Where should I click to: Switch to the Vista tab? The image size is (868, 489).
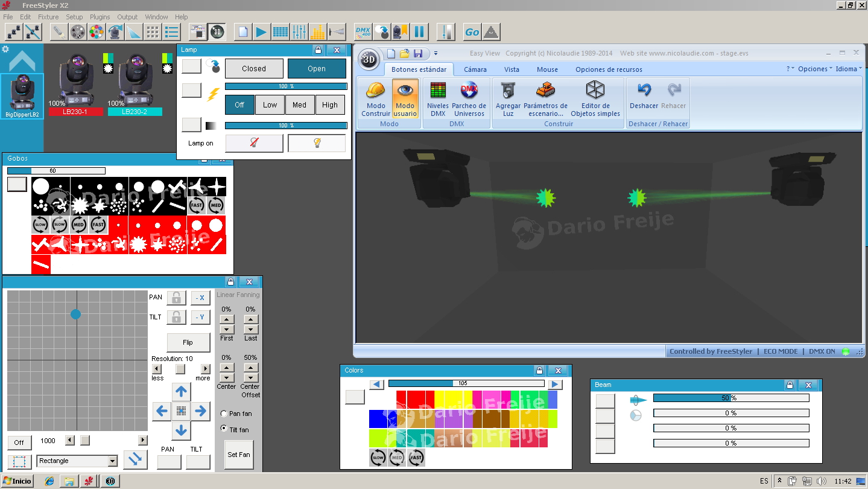tap(512, 69)
